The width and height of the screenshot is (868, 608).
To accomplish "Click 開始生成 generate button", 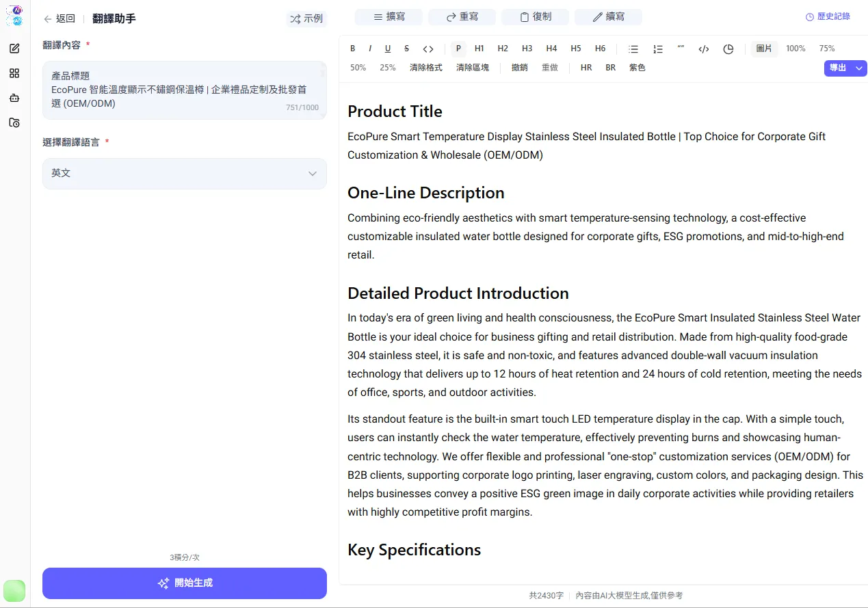I will point(185,583).
